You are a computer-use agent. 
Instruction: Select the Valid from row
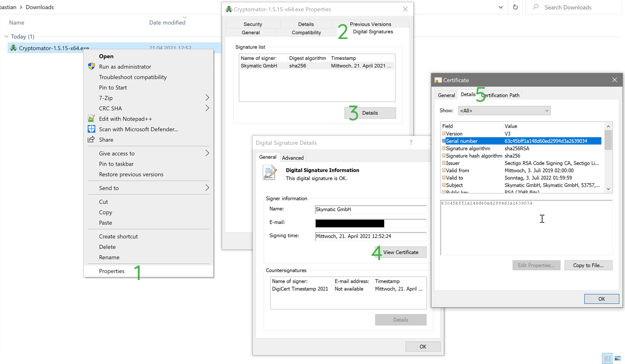click(x=521, y=170)
